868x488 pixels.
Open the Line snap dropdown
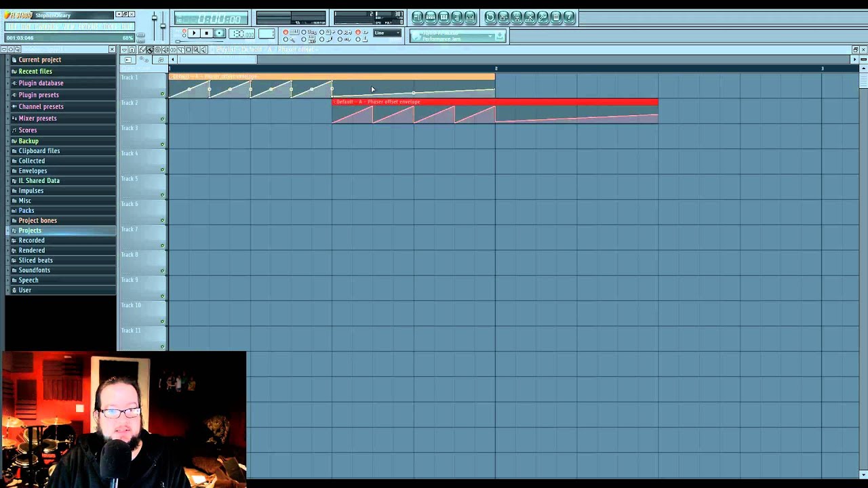388,33
